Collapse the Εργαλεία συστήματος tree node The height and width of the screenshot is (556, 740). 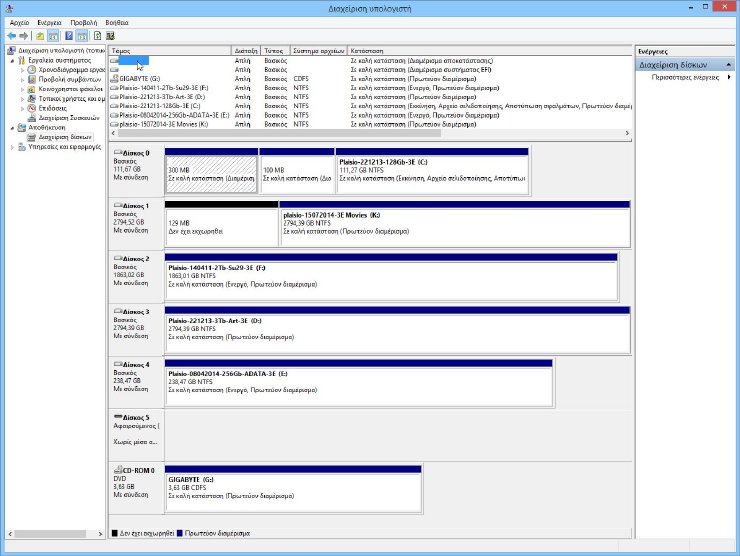coord(12,60)
